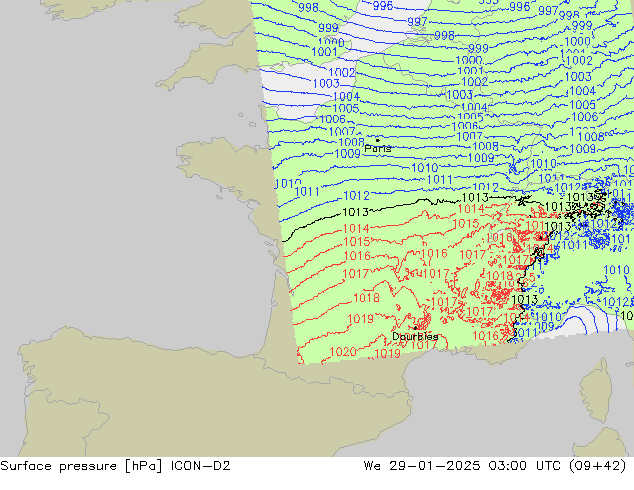Click the 'We 29-01-2025 03:00 UTC (09+42)' timestamp
This screenshot has width=634, height=490.
click(495, 466)
